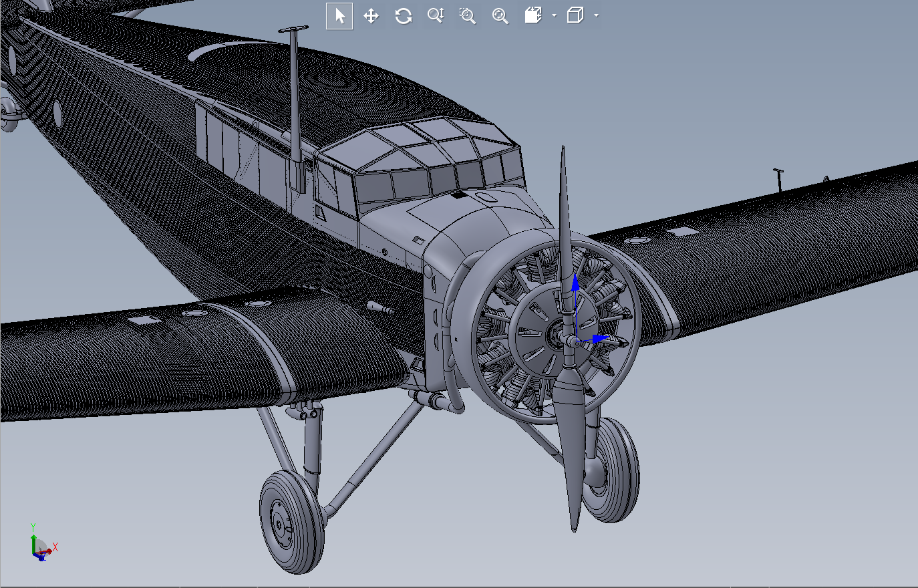This screenshot has height=588, width=918.
Task: Select the left landing gear wheel
Action: pyautogui.click(x=291, y=521)
